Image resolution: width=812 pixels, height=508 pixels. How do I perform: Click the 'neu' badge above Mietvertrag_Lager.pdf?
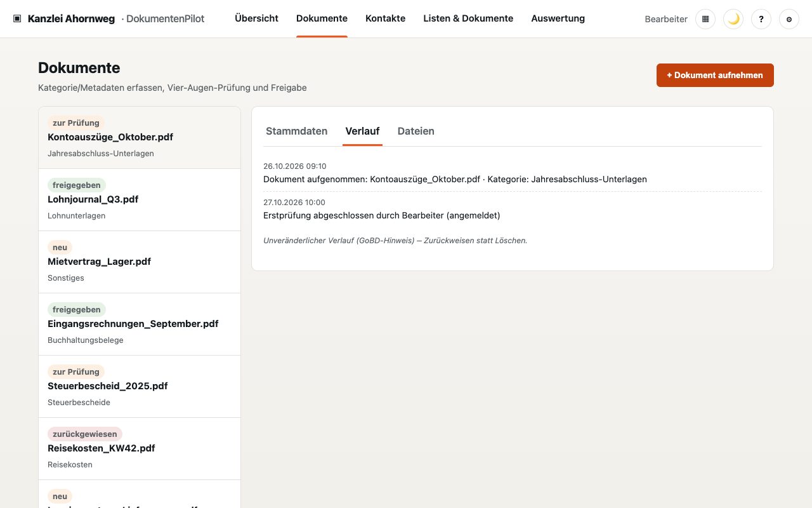[x=60, y=248]
